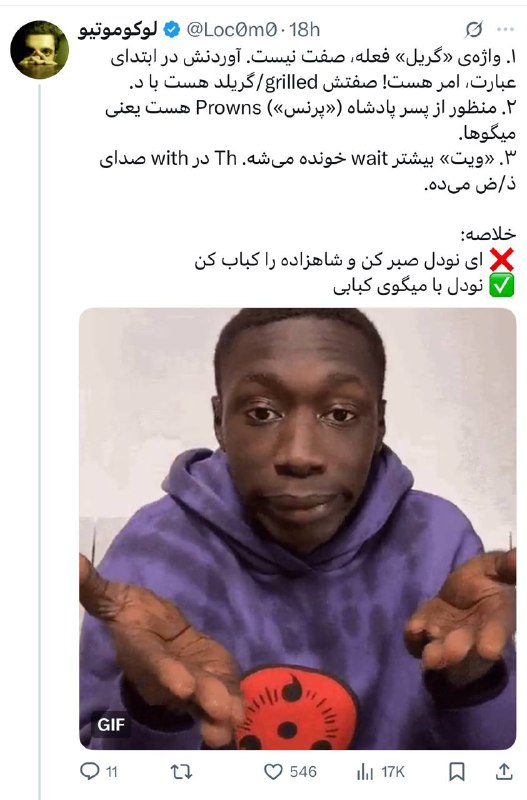The width and height of the screenshot is (527, 800).
Task: Click the share upload arrow icon
Action: [504, 771]
